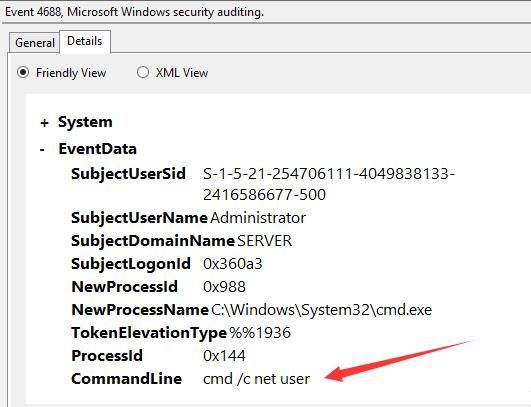
Task: Select the Friendly View radio button
Action: point(23,72)
